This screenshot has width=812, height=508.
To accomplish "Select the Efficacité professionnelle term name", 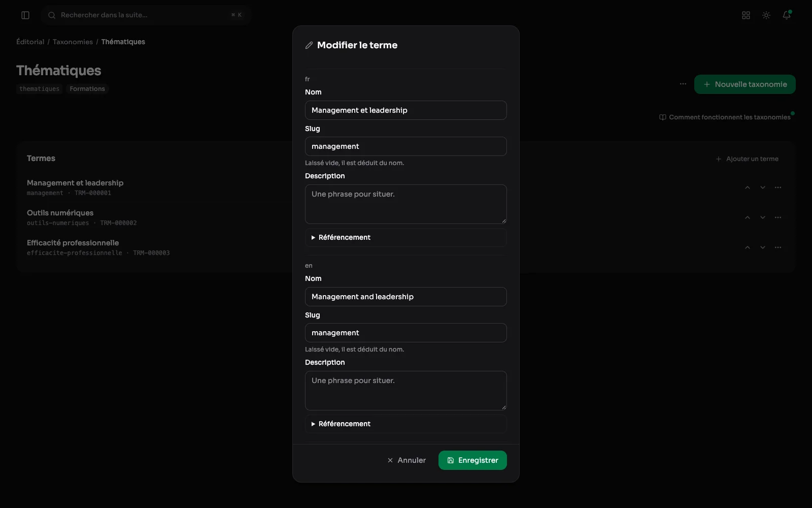I will pyautogui.click(x=73, y=243).
